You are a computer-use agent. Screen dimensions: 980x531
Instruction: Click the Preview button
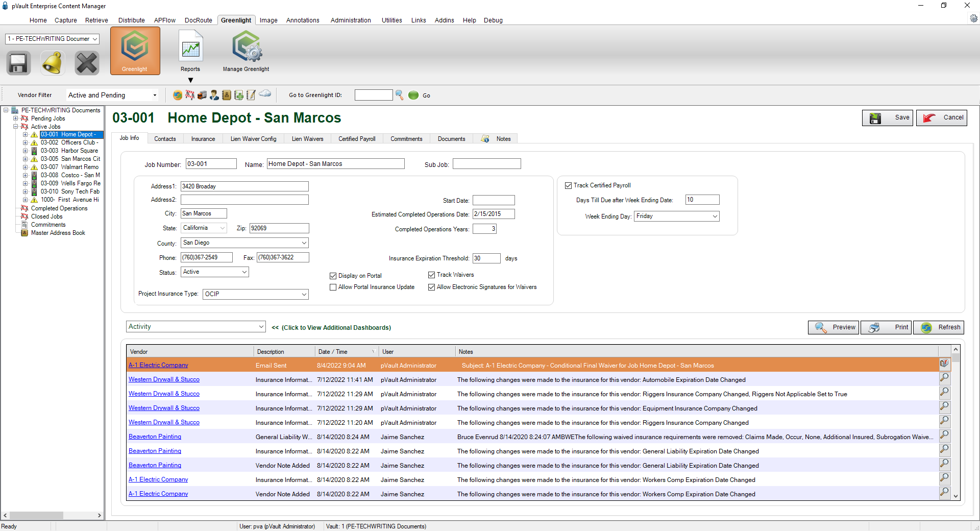834,327
